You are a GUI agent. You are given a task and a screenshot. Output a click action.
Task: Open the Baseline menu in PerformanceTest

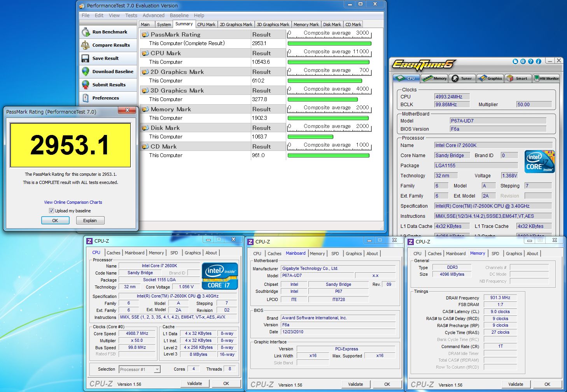[179, 16]
